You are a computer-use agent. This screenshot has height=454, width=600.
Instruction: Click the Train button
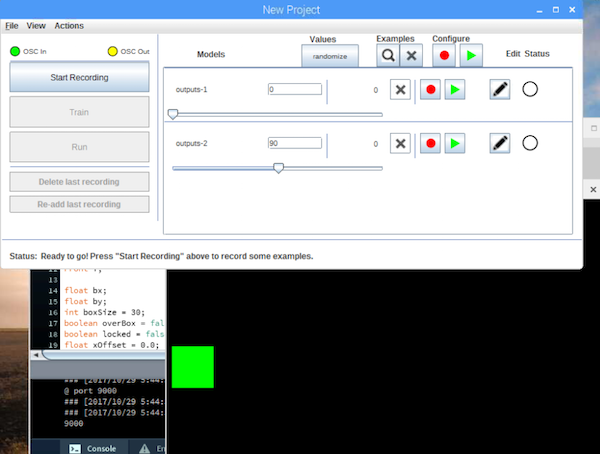coord(79,112)
